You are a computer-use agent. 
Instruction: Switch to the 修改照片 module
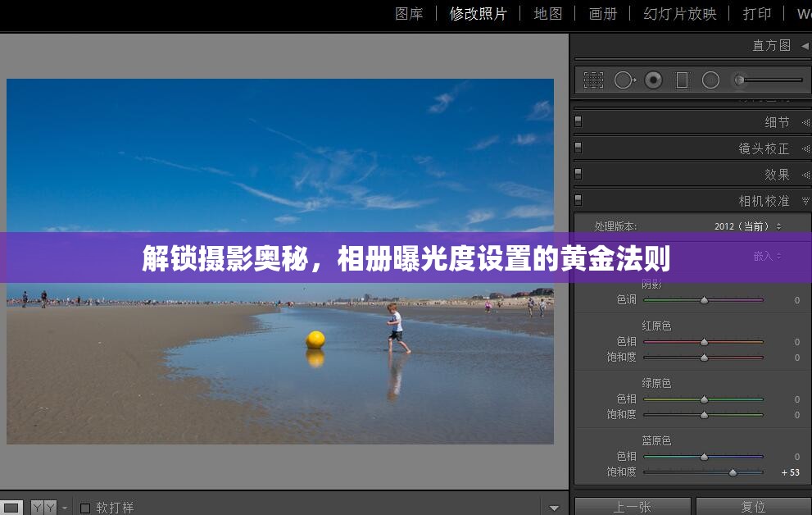(478, 13)
